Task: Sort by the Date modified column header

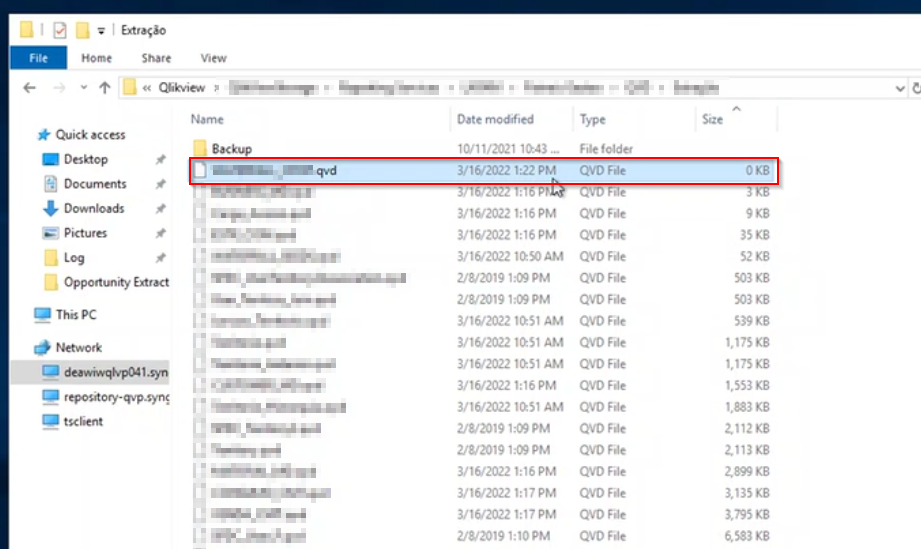Action: point(495,119)
